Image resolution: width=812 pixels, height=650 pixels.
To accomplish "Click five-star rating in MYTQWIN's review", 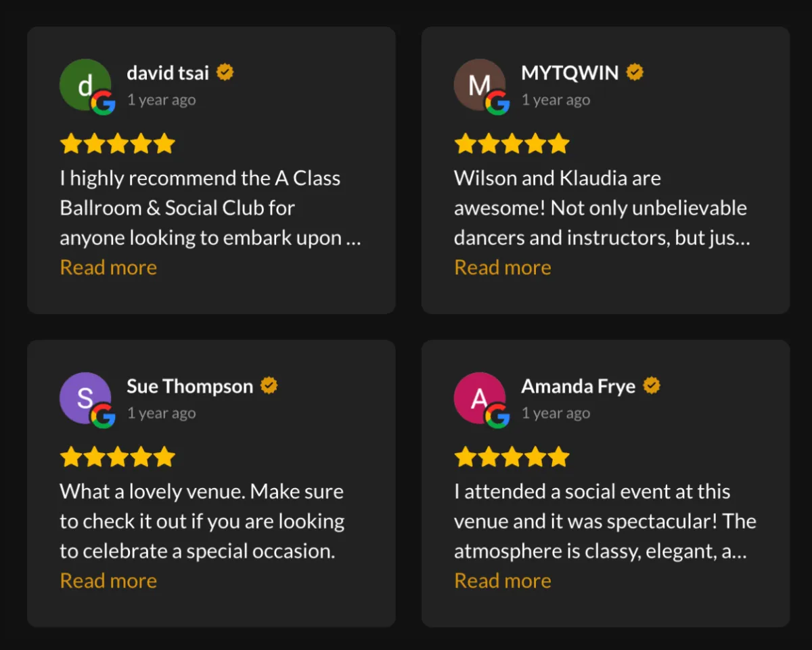I will pyautogui.click(x=512, y=144).
